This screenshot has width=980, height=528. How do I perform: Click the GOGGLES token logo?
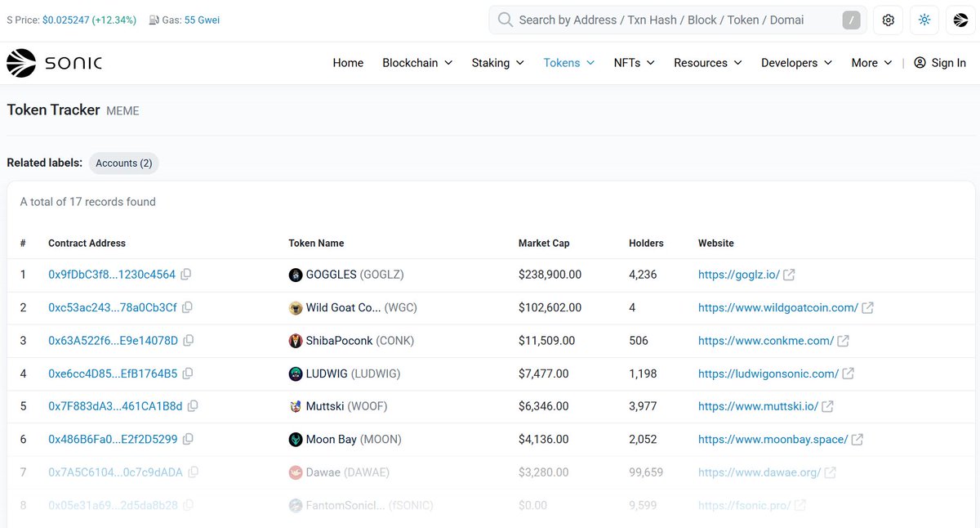[x=296, y=275]
